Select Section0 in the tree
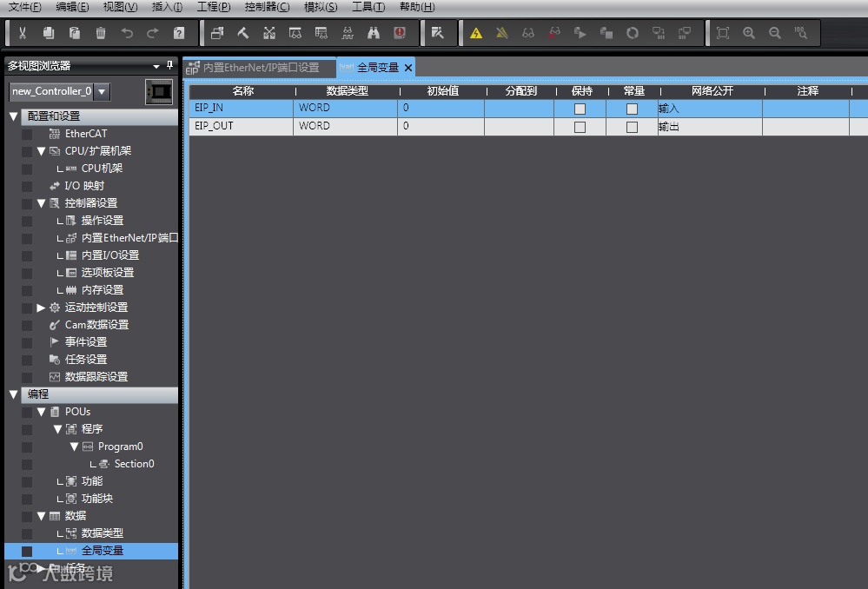Viewport: 868px width, 589px height. (x=134, y=464)
